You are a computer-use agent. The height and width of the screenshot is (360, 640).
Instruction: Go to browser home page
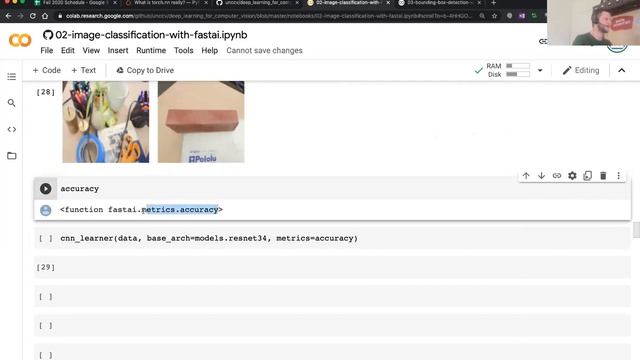(45, 16)
